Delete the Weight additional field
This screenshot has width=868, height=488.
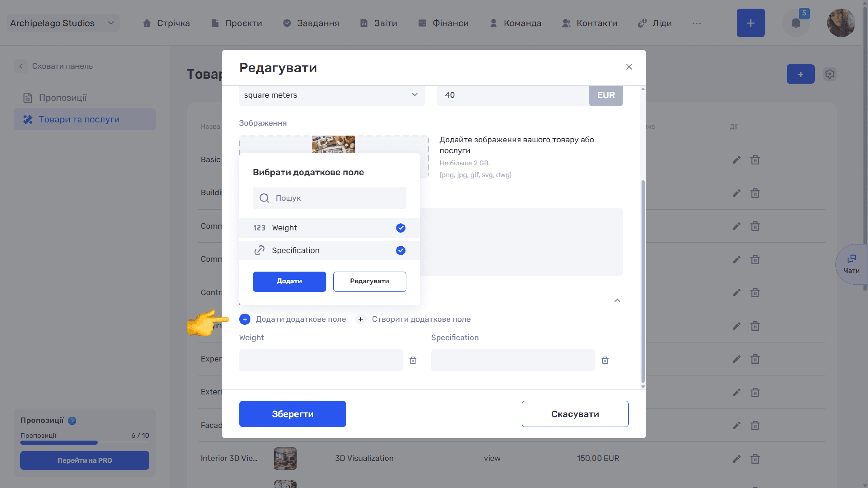(413, 360)
